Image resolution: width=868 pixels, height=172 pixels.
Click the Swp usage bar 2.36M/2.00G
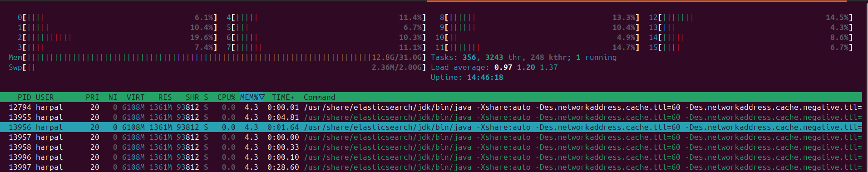pyautogui.click(x=217, y=67)
